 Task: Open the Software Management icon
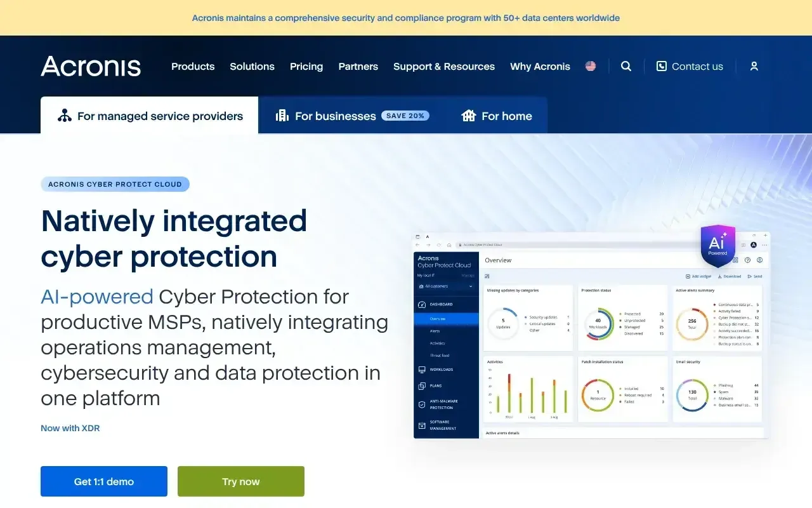coord(419,425)
